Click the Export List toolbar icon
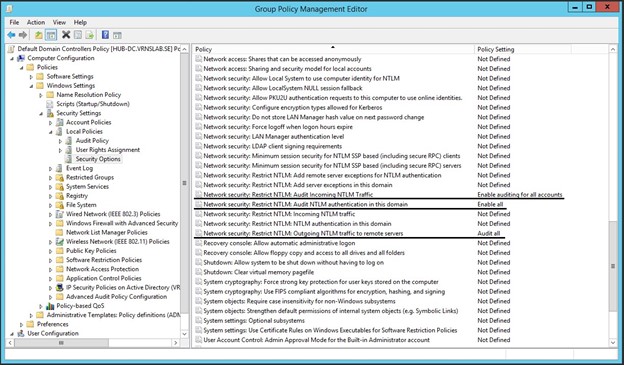Viewport: 624px width, 365px height. [x=90, y=35]
